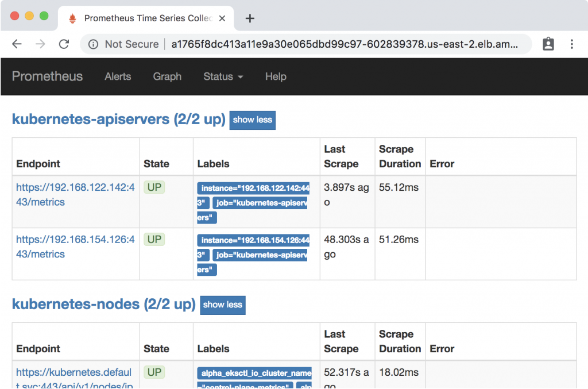The image size is (588, 389).
Task: Open the Graph page
Action: coord(167,76)
